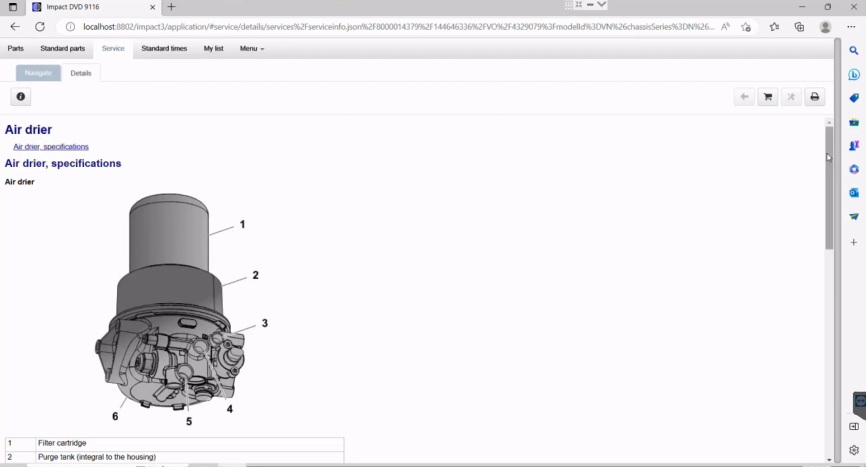Refresh the browser page

40,27
